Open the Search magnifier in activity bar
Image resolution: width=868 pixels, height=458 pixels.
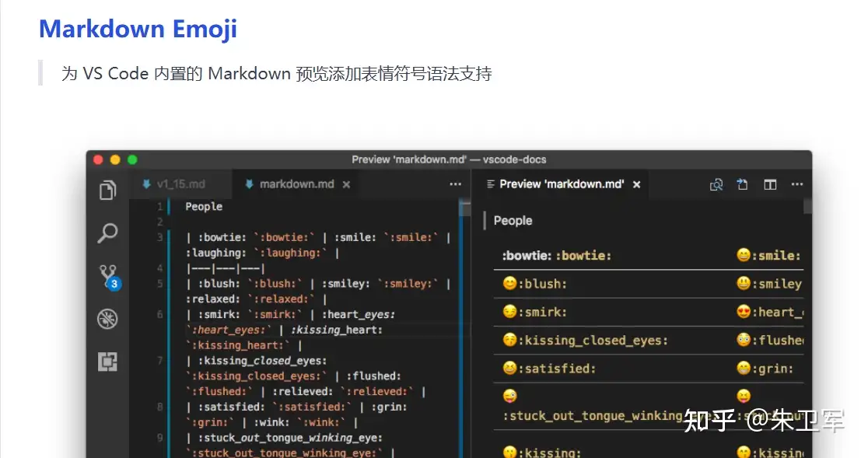click(108, 232)
